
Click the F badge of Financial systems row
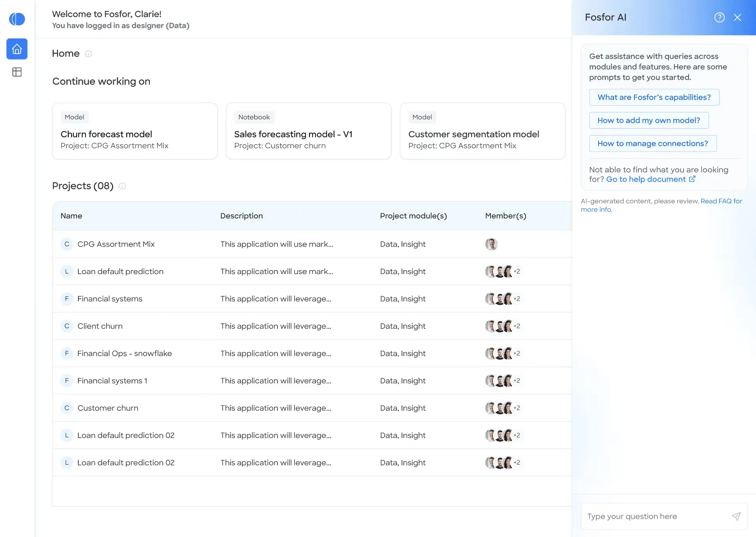[67, 299]
